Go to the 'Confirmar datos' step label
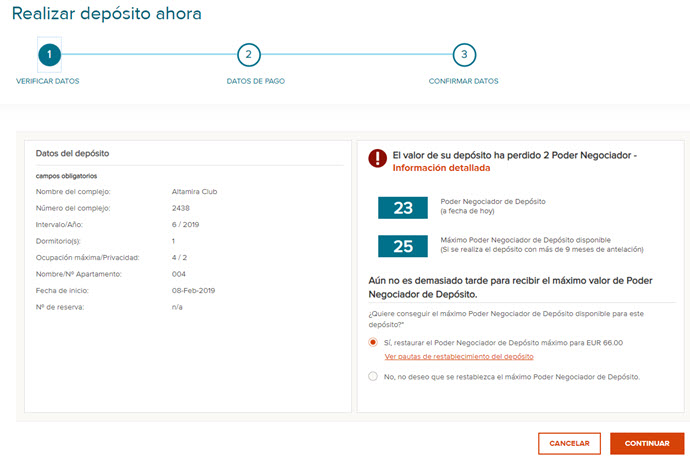Viewport: 690px width, 459px height. click(x=463, y=81)
